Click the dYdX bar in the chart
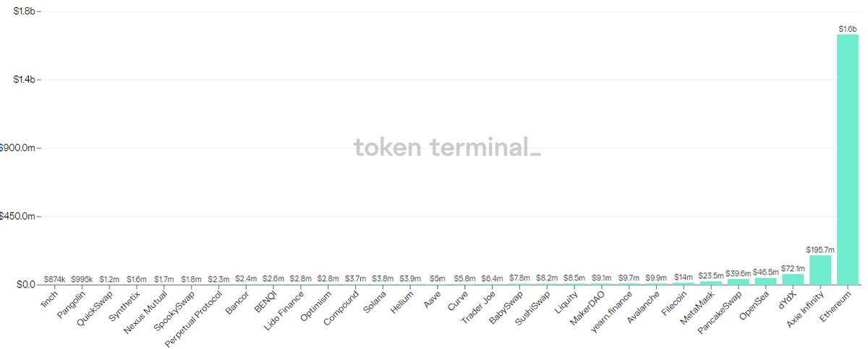Screen dimensions: 868x349 coord(793,279)
